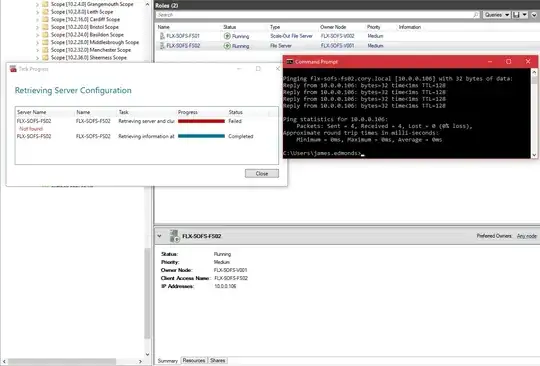Click the Leith Scope folder icon
Viewport: 540px width, 366px height.
tap(45, 12)
